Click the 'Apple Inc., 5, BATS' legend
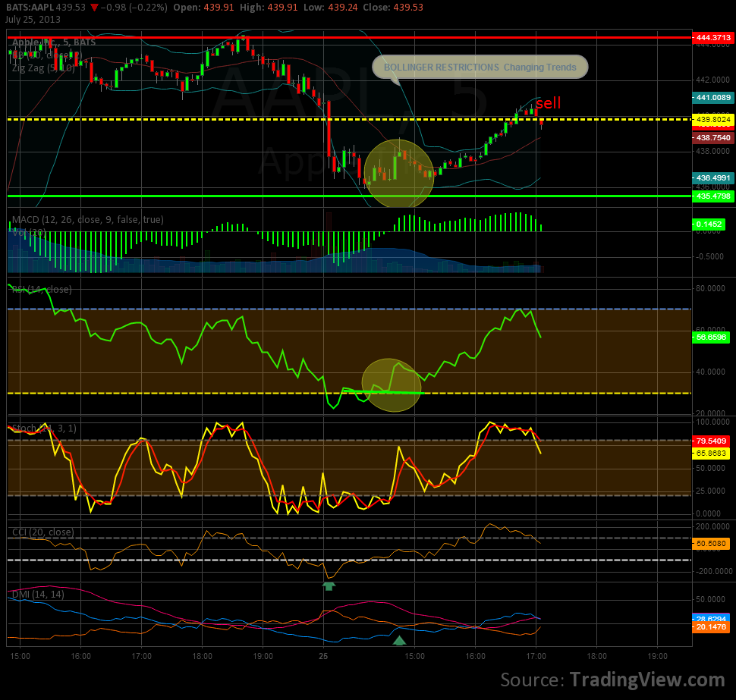 54,42
